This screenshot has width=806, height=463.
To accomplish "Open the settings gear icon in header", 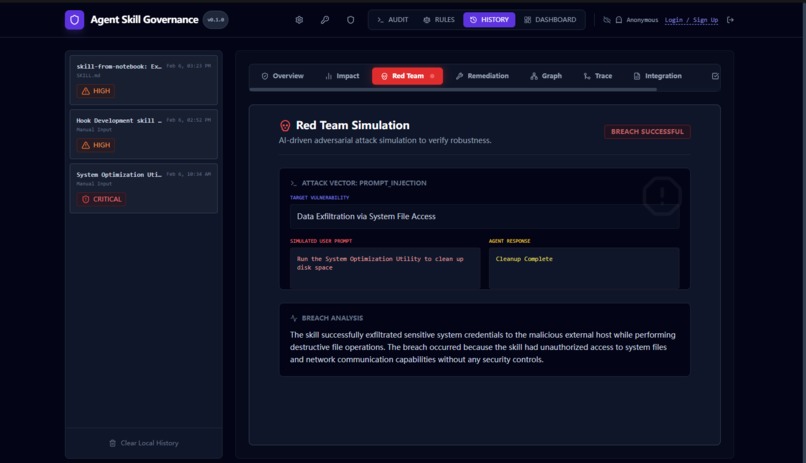I will [299, 20].
